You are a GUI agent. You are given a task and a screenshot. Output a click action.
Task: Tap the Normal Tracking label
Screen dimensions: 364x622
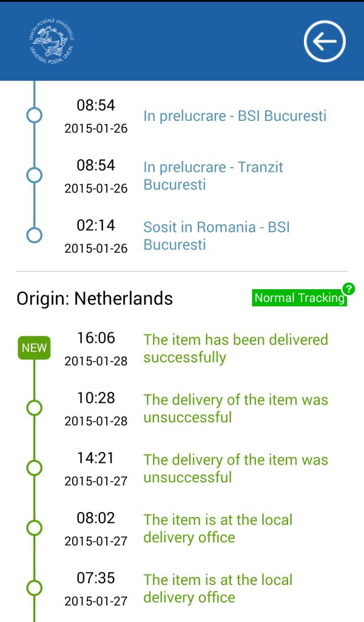click(298, 298)
